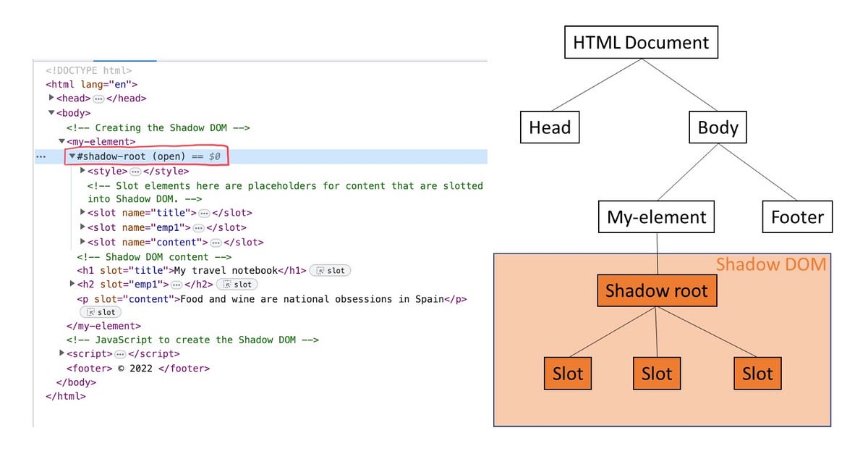This screenshot has width=868, height=454.
Task: Expand the style element
Action: tap(82, 171)
